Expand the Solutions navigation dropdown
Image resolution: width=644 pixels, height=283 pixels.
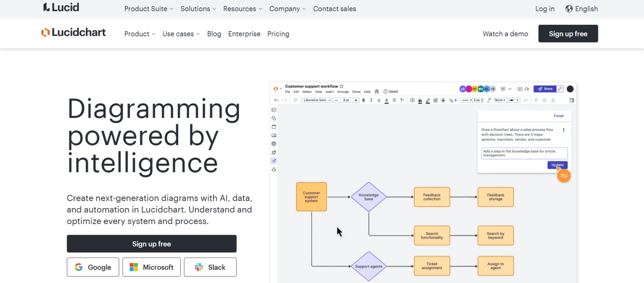[x=195, y=9]
